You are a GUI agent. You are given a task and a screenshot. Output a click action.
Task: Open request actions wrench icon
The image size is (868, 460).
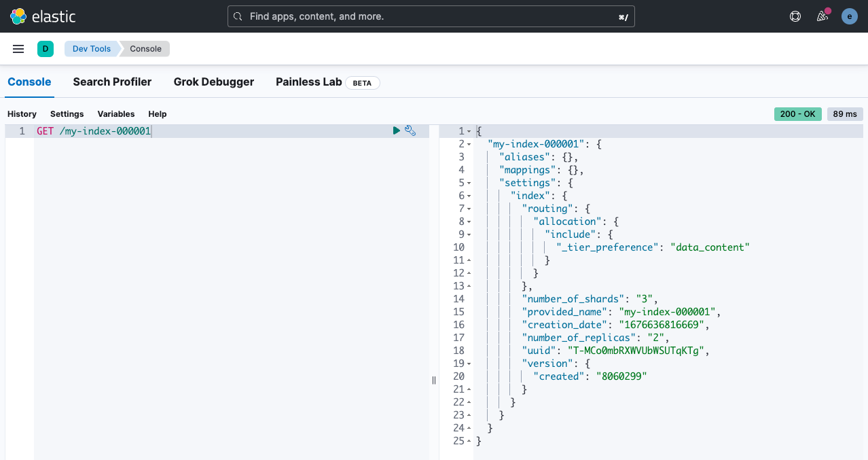(x=410, y=130)
